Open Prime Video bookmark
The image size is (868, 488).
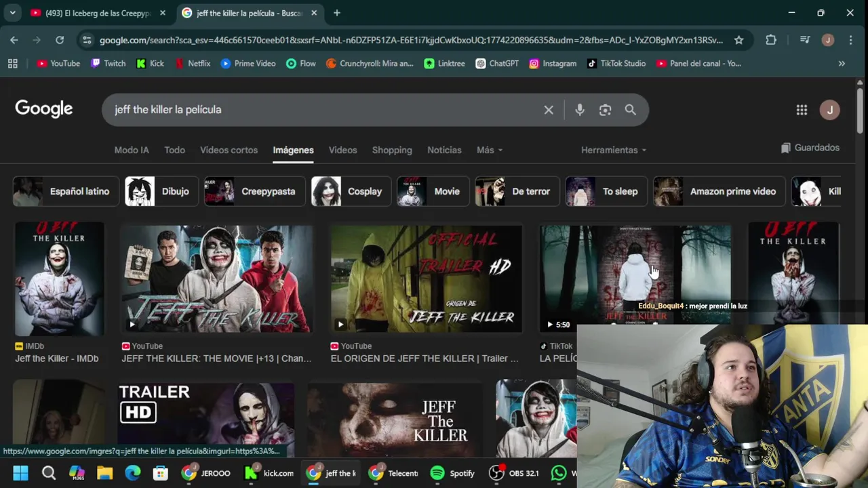coord(248,63)
